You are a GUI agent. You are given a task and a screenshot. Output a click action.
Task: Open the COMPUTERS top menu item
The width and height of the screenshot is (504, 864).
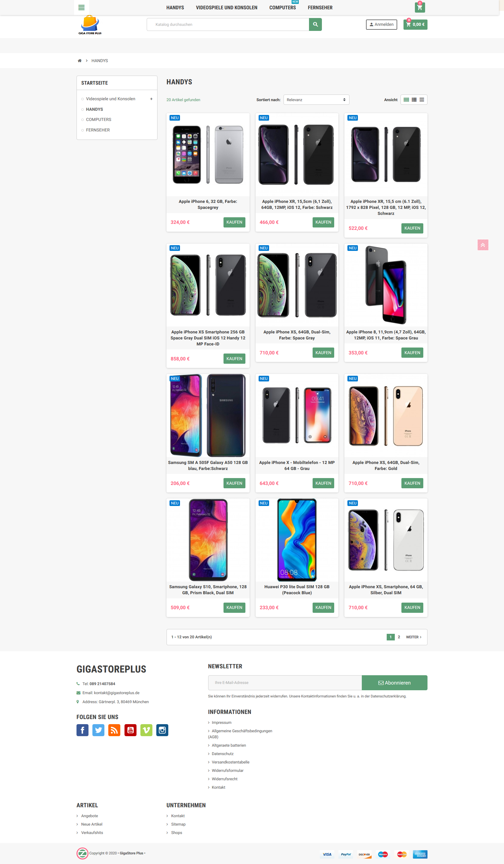[282, 8]
